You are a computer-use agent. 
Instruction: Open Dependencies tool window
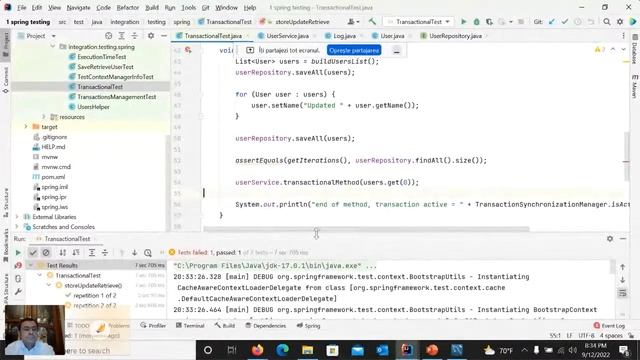click(265, 326)
